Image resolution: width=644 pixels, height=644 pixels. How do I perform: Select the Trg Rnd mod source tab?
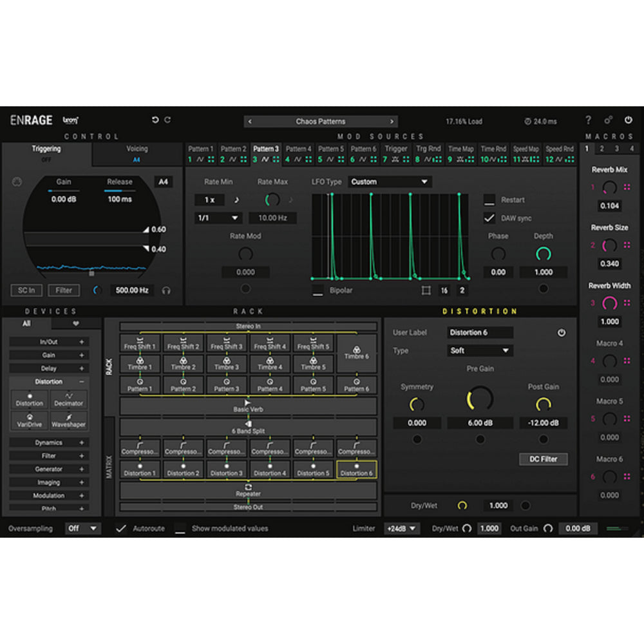(428, 154)
